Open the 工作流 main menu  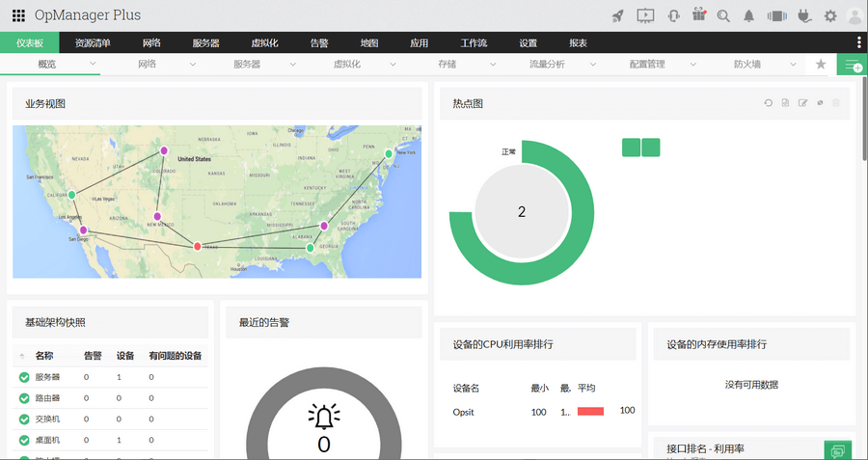(x=474, y=42)
